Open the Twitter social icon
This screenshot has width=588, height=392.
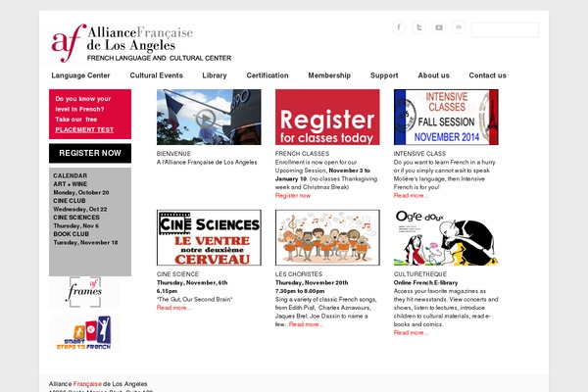point(418,27)
